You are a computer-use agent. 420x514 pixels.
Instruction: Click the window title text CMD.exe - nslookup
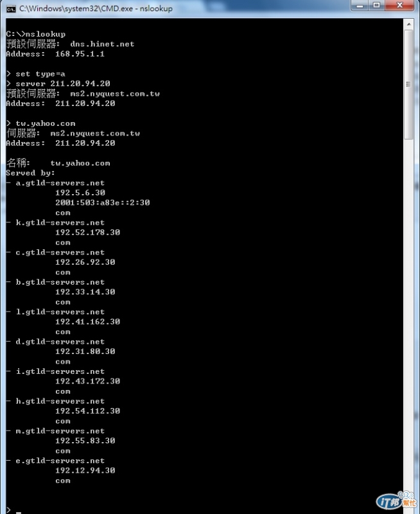click(x=96, y=9)
